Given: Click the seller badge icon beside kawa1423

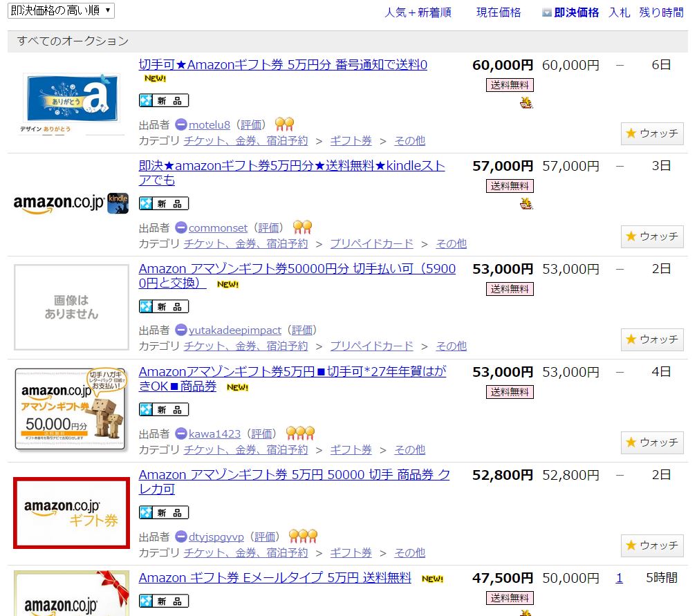Looking at the screenshot, I should point(181,433).
